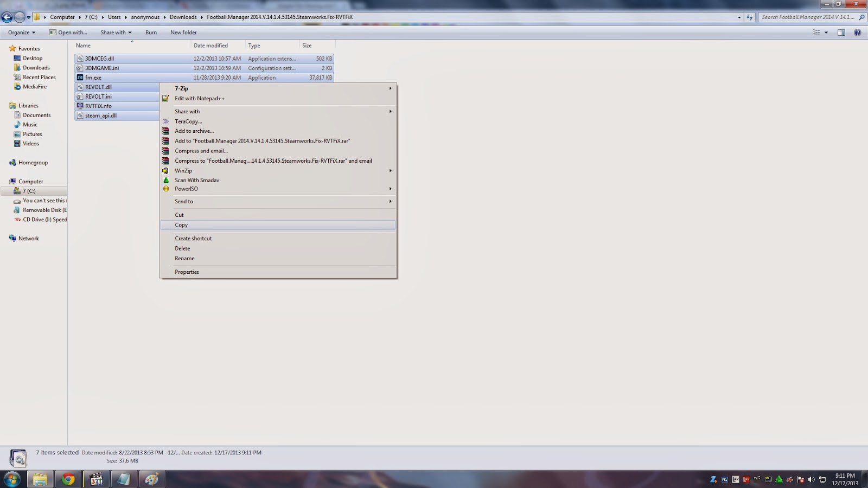This screenshot has height=488, width=868.
Task: Open Properties from the context menu
Action: [278, 272]
